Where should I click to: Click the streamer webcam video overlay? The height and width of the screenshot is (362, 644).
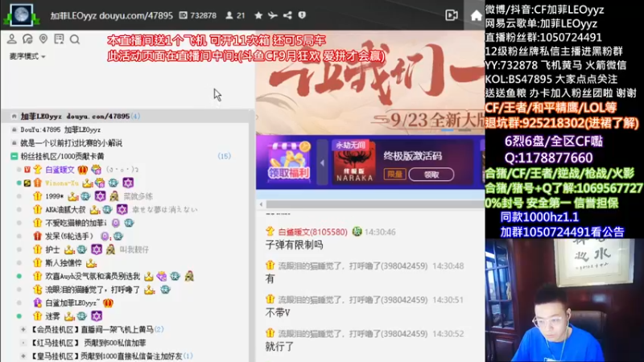pos(564,300)
